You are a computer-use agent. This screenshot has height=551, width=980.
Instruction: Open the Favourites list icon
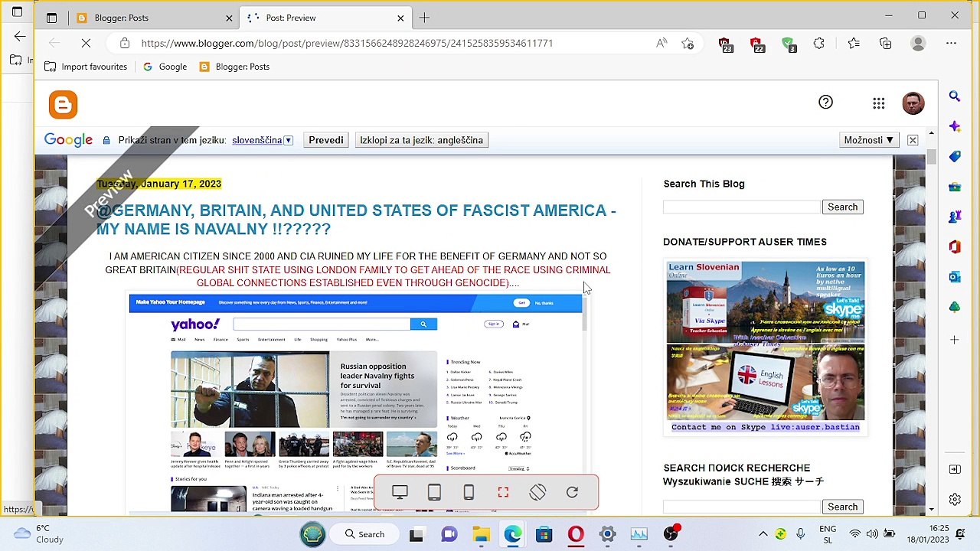tap(854, 44)
